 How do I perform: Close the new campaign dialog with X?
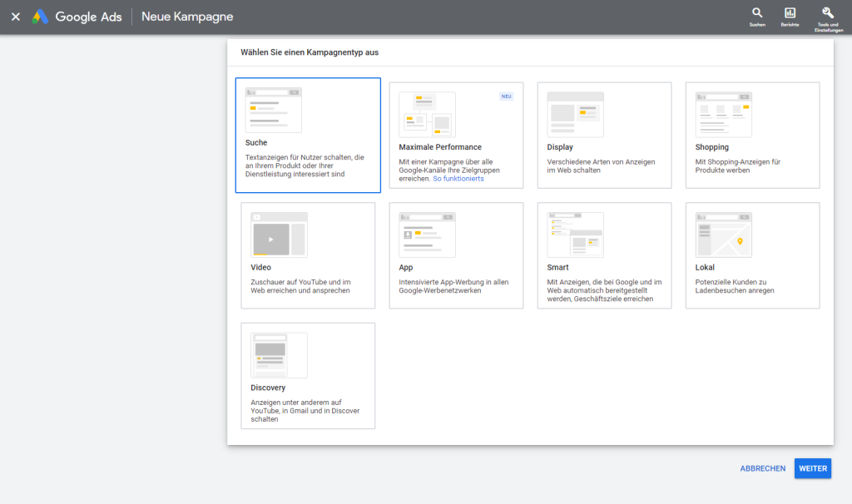click(15, 17)
